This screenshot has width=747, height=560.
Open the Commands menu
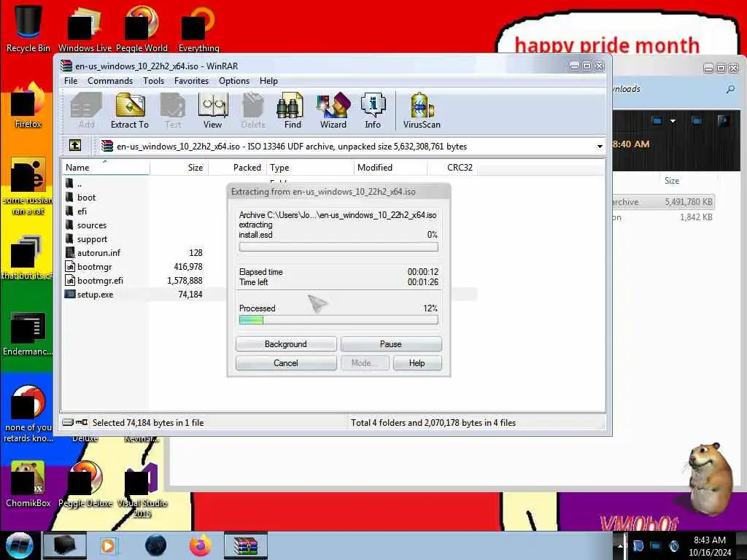[110, 81]
